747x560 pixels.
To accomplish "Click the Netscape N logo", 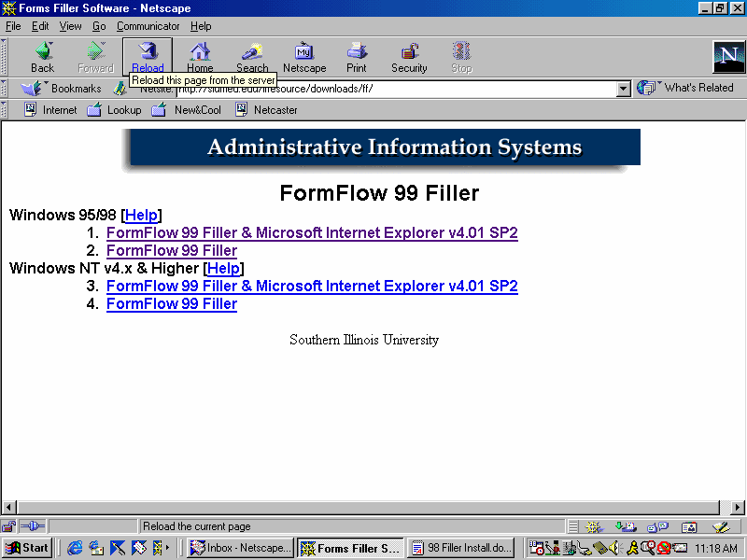I will pyautogui.click(x=727, y=57).
